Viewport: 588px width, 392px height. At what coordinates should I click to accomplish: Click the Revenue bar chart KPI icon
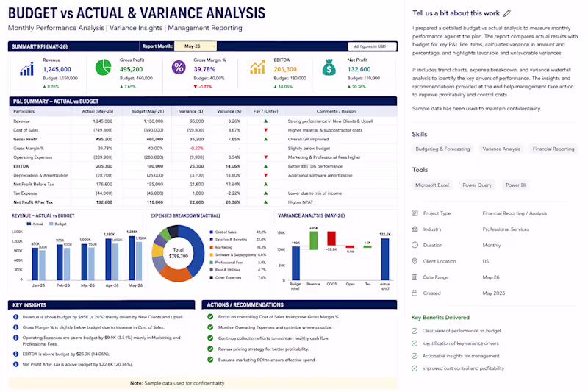coord(26,68)
